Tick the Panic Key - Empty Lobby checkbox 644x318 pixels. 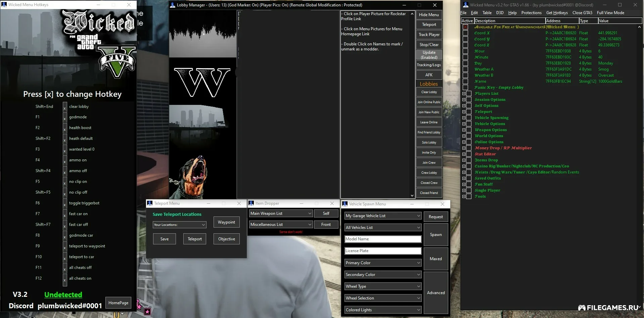(x=465, y=87)
